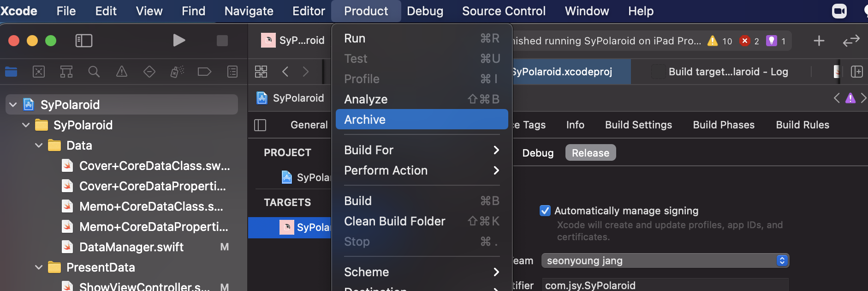Screen dimensions: 868x291
Task: Open the Test navigator diamond icon
Action: tap(149, 72)
